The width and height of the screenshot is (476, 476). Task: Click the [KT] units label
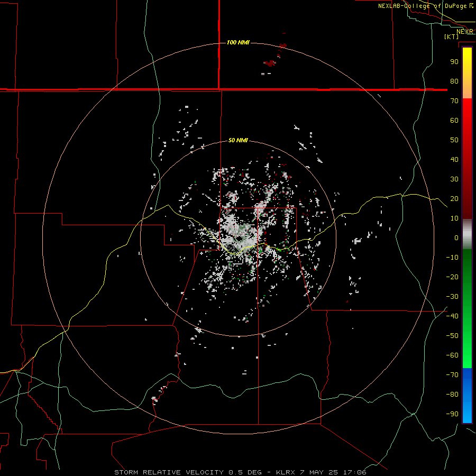point(452,36)
